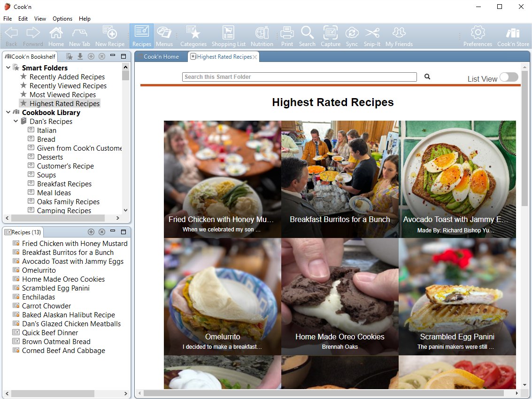This screenshot has width=532, height=399.
Task: Click the Search this Smart Folder field
Action: tap(299, 77)
